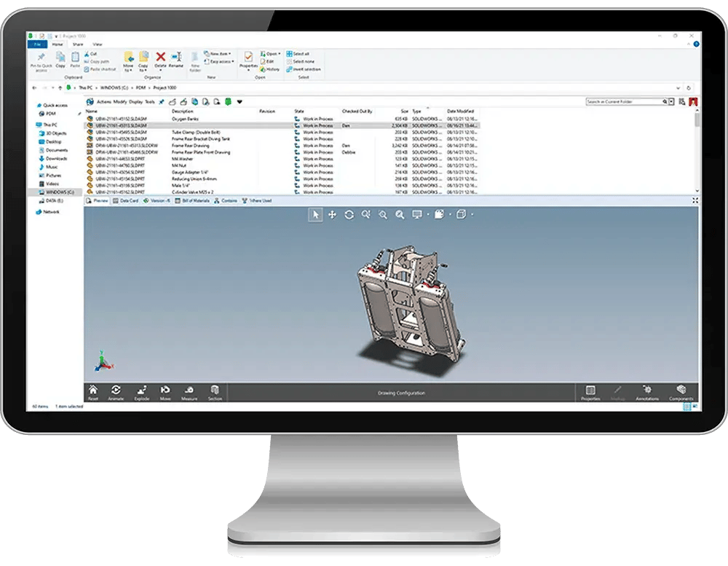Click Invert selection in ribbon
This screenshot has width=728, height=566.
[x=303, y=69]
